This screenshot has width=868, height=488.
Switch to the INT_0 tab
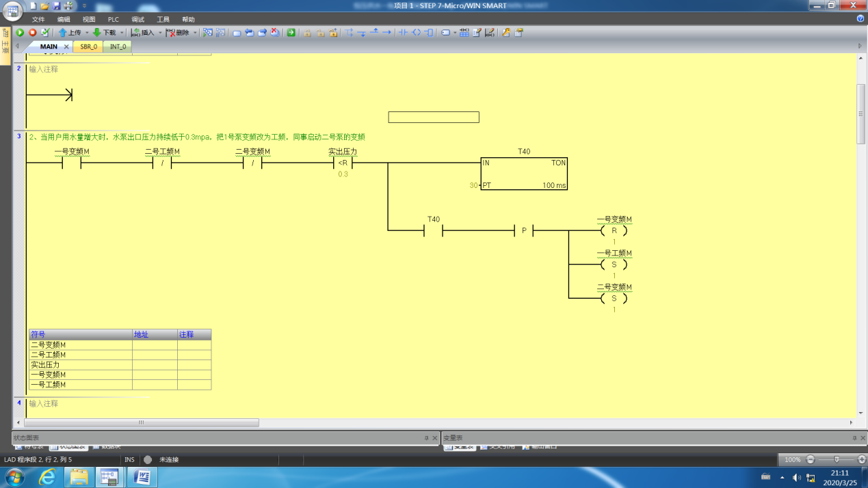[118, 46]
